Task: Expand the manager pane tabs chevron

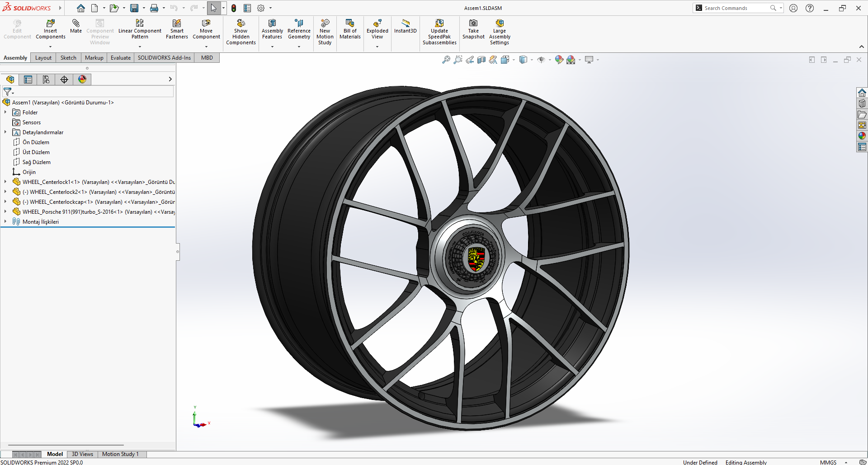Action: tap(170, 79)
